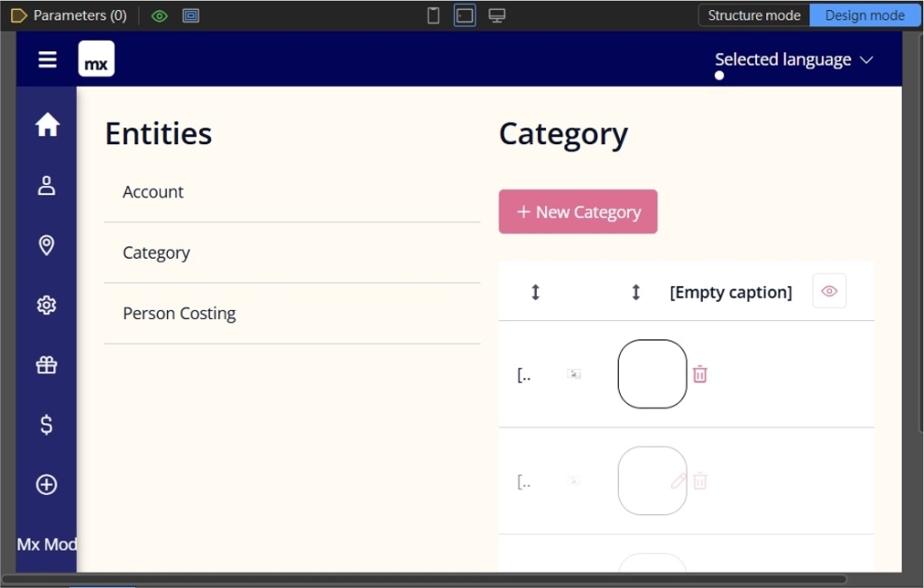Click the Category page heading
This screenshot has height=588, width=924.
point(563,135)
